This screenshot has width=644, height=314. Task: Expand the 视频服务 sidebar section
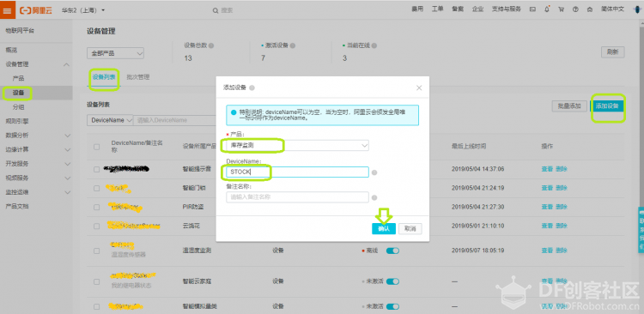click(67, 178)
